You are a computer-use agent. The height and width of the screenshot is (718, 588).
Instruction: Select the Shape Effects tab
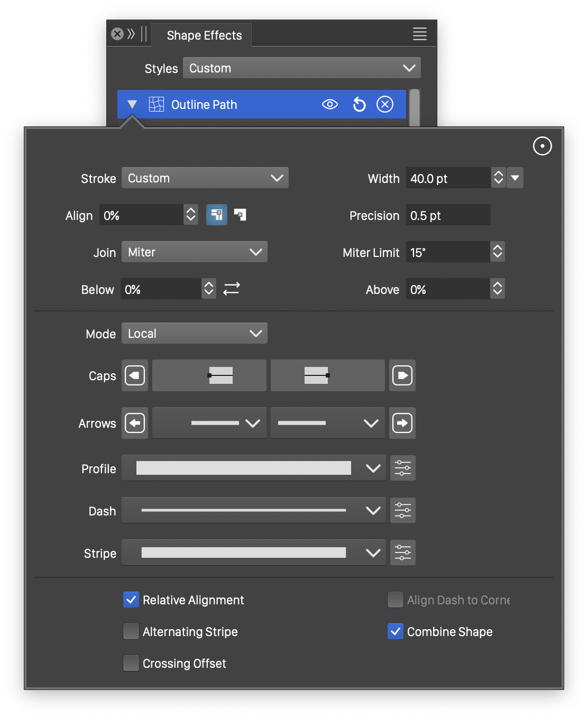pos(204,35)
